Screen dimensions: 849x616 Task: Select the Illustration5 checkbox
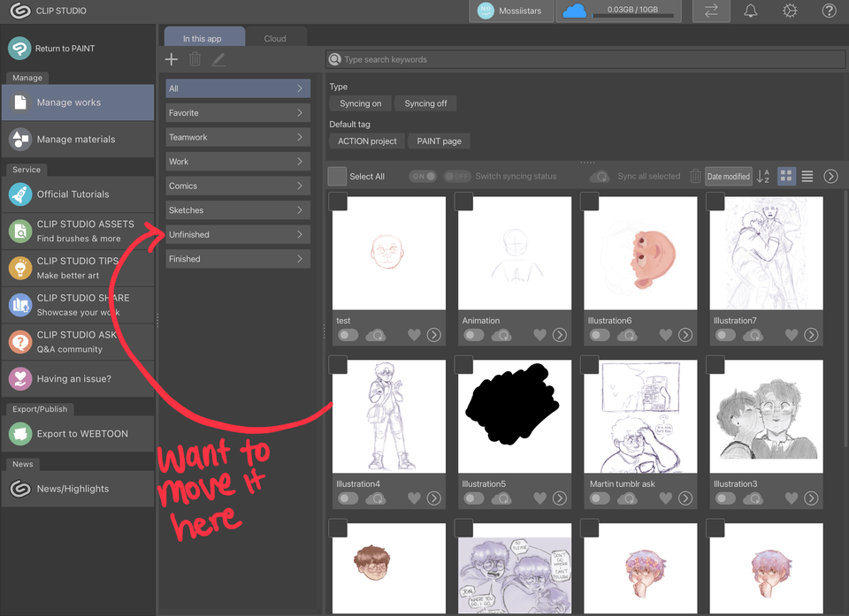464,365
